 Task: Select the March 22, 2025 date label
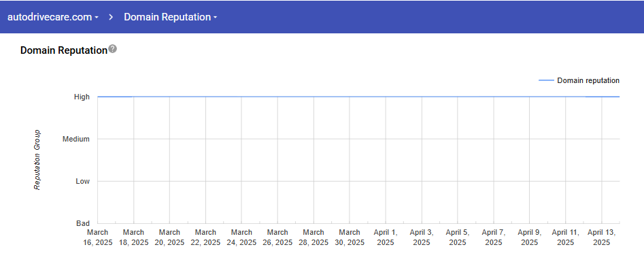205,238
